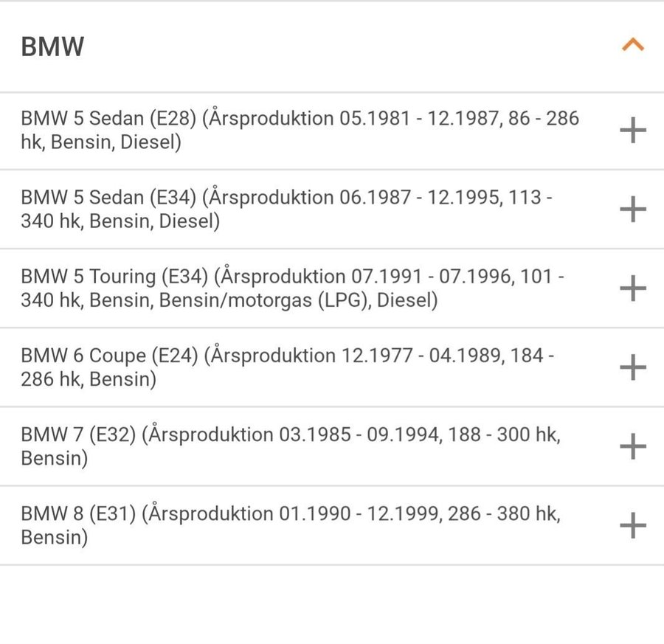
Task: Expand BMW 5 Sedan (E28) plus icon
Action: 632,131
